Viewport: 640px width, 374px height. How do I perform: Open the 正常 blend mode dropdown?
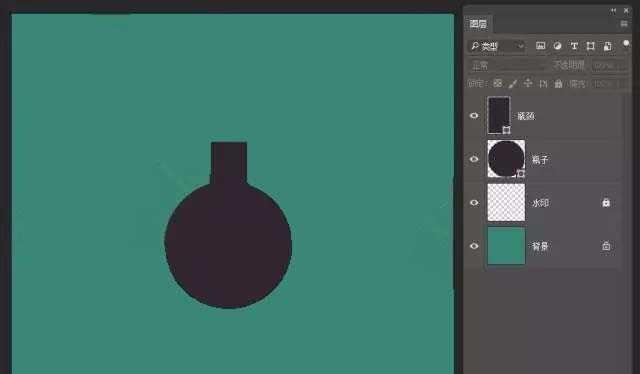[506, 65]
